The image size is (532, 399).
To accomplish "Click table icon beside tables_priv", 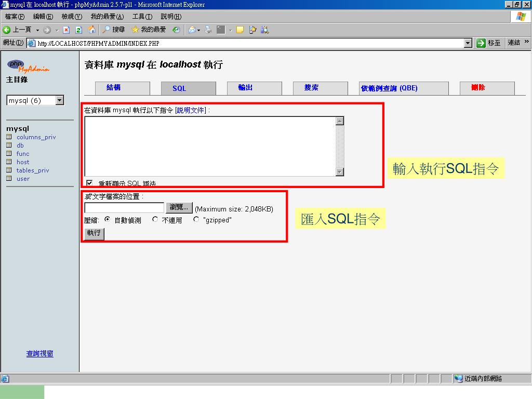I will click(9, 170).
